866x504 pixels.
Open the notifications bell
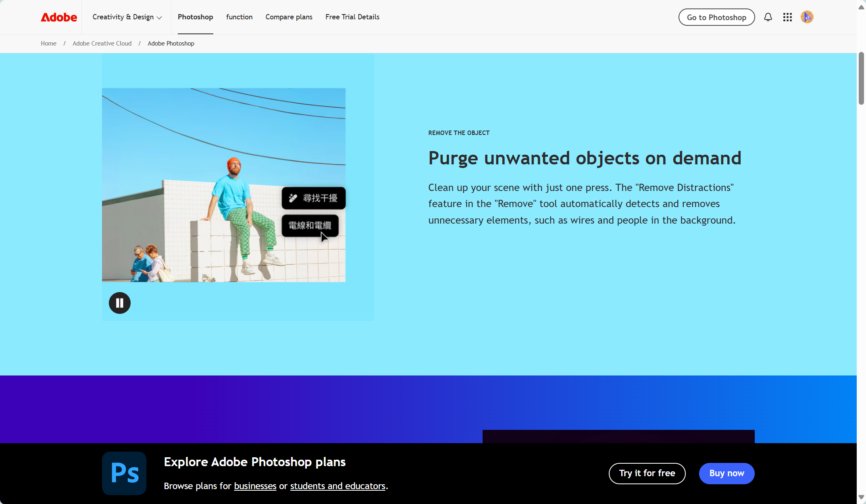click(x=768, y=17)
